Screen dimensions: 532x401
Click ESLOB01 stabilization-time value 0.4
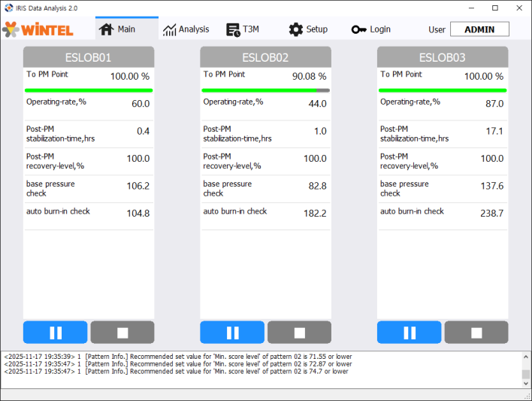click(x=144, y=131)
